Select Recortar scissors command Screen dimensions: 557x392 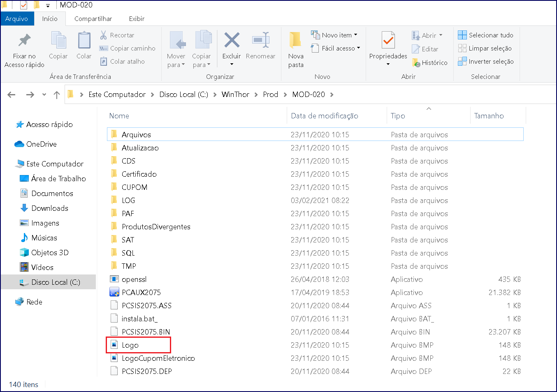click(x=117, y=35)
